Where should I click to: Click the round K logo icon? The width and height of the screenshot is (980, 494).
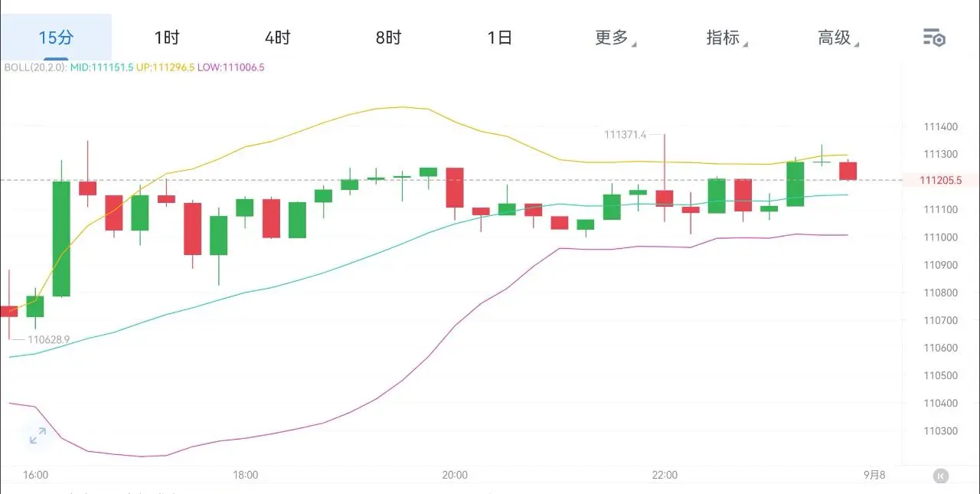pos(941,476)
